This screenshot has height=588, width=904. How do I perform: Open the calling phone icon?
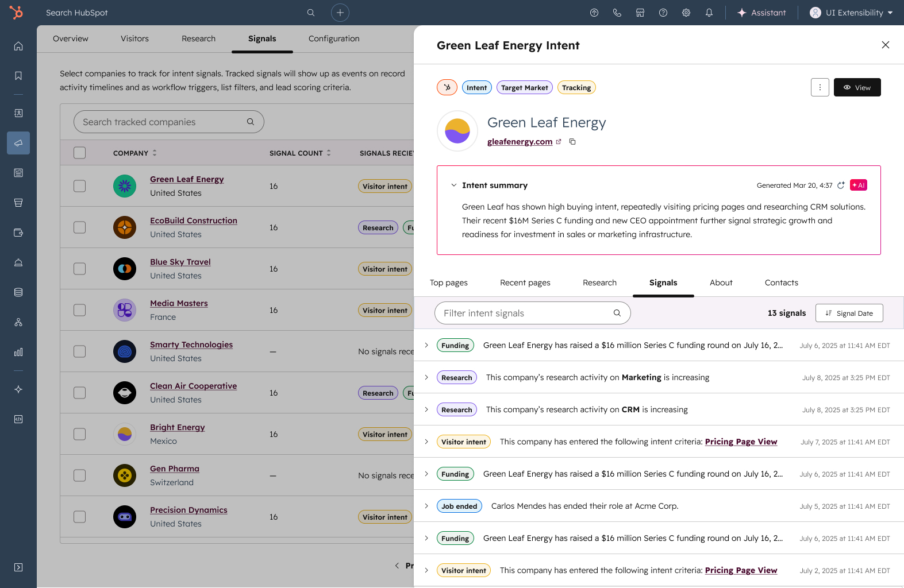tap(617, 13)
